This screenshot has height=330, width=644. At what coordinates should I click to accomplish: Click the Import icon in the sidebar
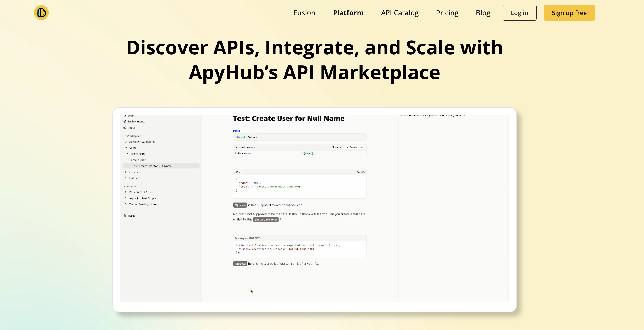(x=125, y=127)
